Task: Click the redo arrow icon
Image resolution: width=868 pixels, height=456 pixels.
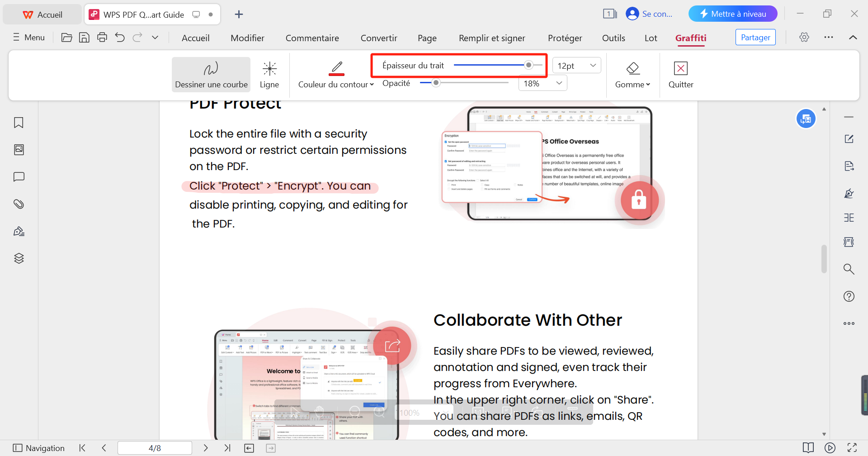Action: pyautogui.click(x=137, y=38)
